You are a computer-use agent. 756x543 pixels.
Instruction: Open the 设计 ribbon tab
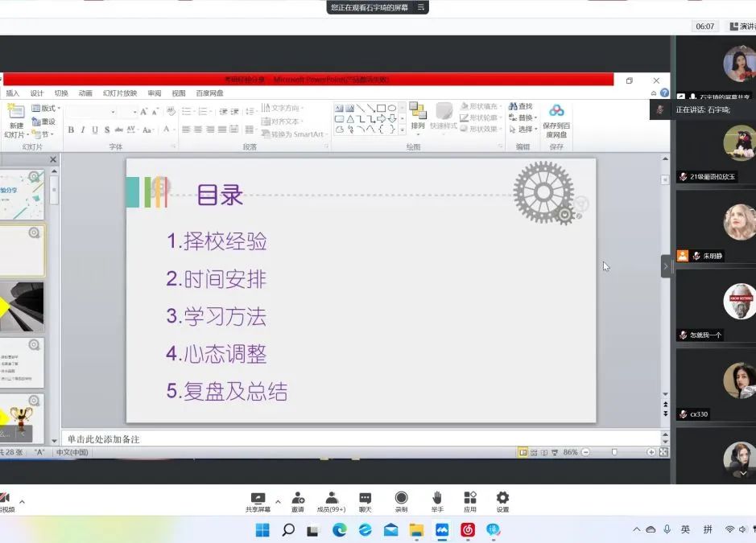(x=37, y=93)
